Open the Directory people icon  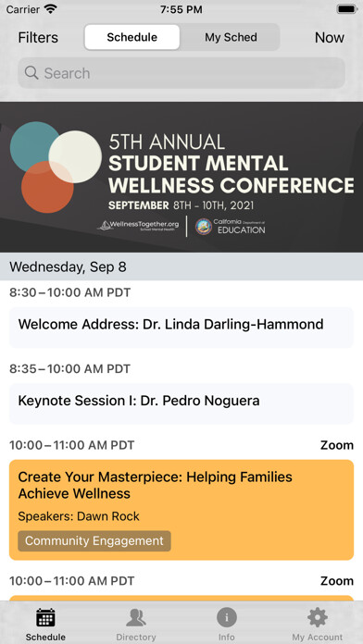coord(136,618)
